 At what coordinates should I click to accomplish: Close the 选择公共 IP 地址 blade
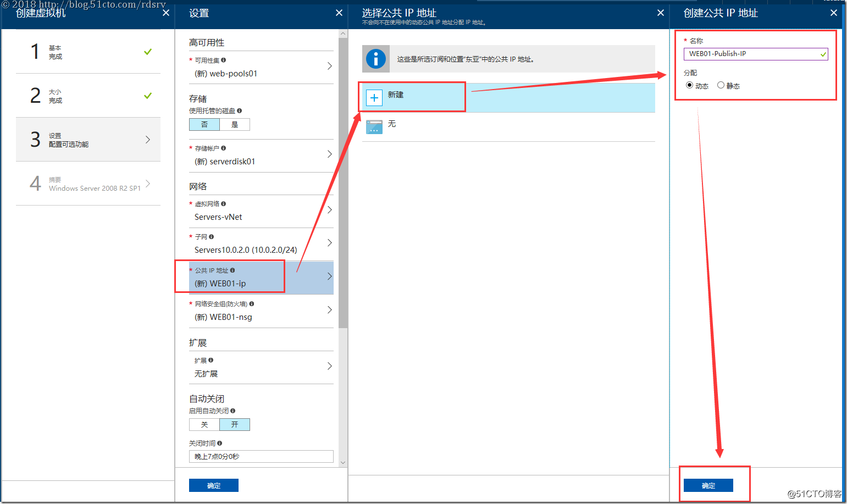pyautogui.click(x=661, y=13)
